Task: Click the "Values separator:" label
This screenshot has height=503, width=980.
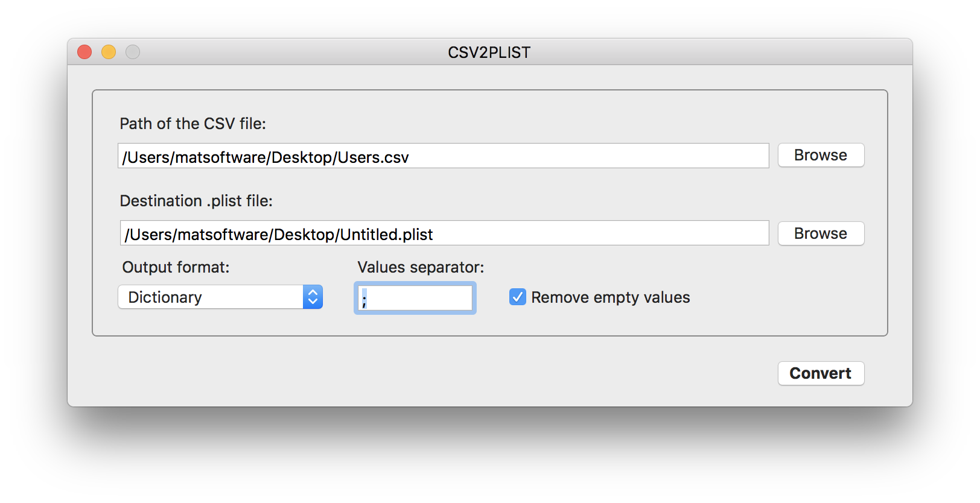Action: [x=421, y=267]
